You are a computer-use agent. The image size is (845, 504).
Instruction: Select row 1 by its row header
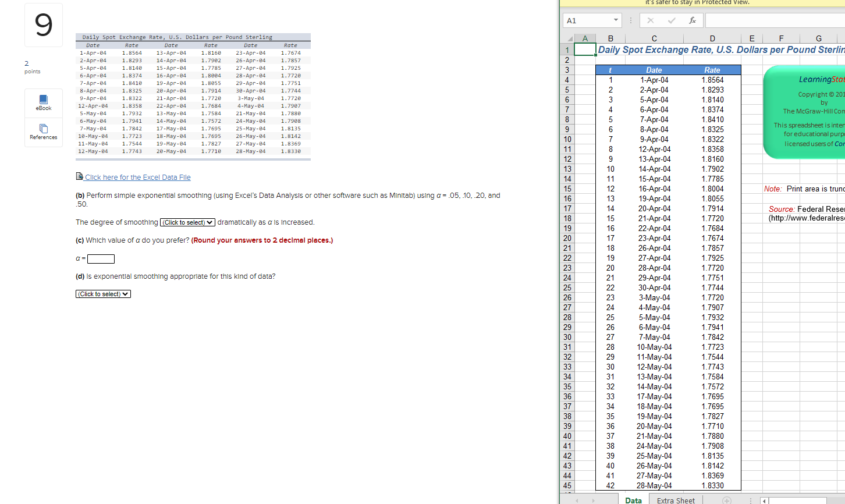(x=566, y=49)
